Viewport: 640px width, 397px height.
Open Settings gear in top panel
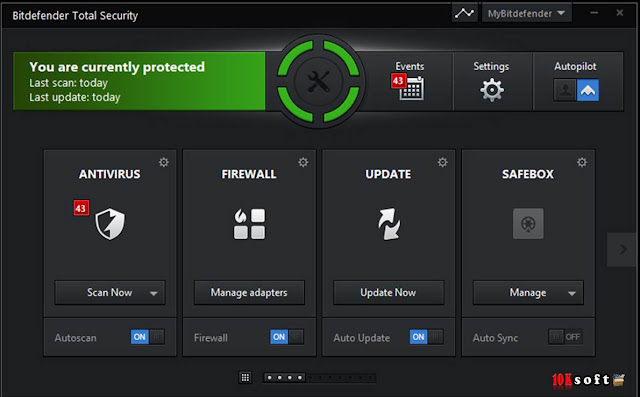[x=492, y=90]
